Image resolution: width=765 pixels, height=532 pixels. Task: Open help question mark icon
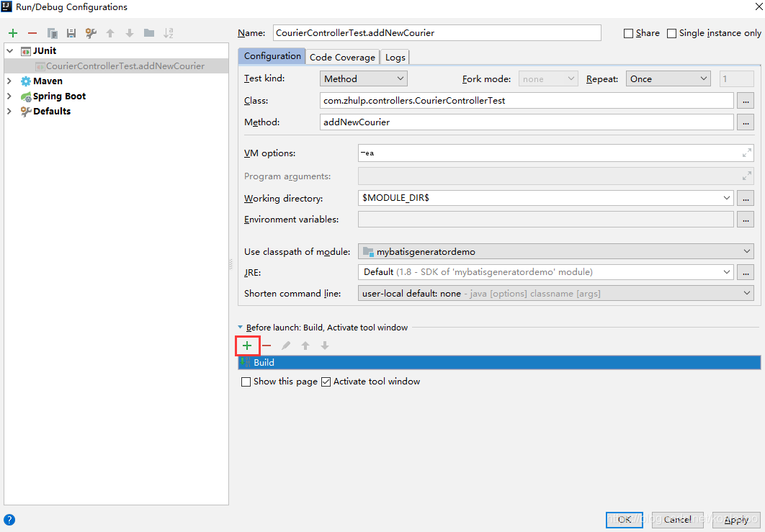(x=9, y=520)
